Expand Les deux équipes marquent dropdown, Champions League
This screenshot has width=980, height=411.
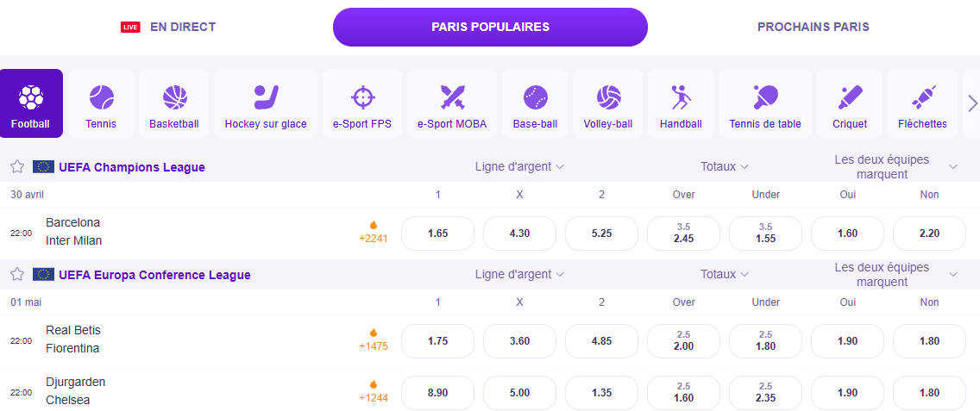pos(895,167)
